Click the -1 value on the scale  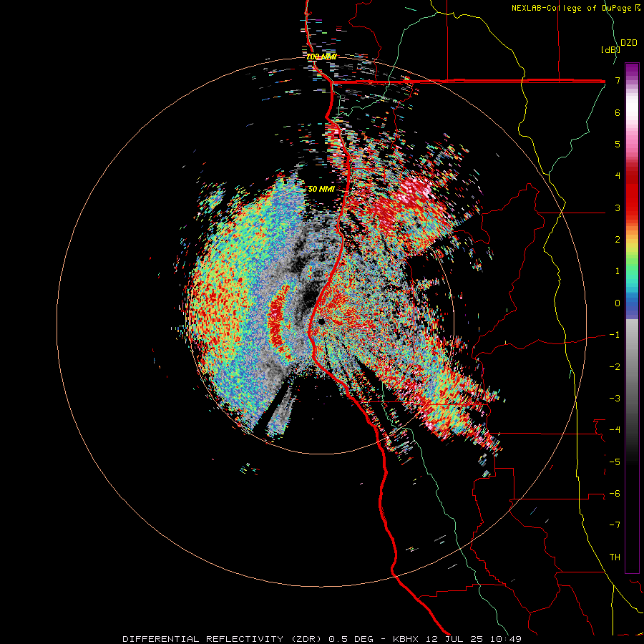point(615,335)
